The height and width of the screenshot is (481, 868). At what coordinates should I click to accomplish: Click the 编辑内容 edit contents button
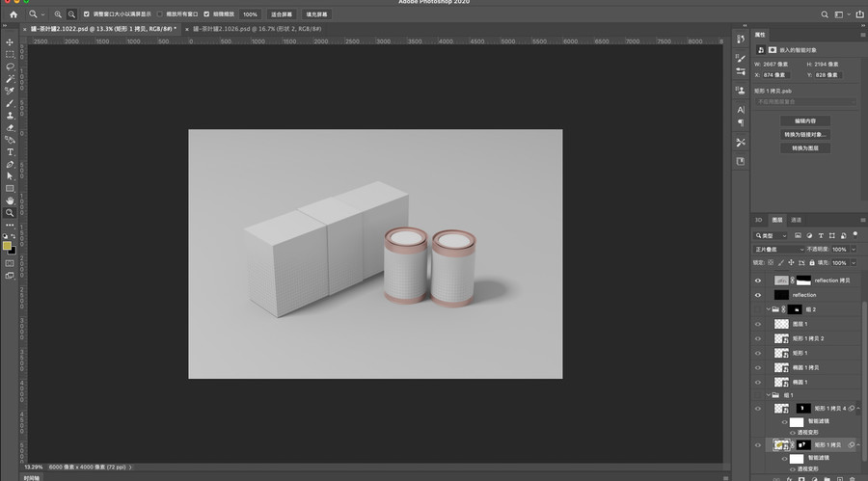click(x=805, y=121)
